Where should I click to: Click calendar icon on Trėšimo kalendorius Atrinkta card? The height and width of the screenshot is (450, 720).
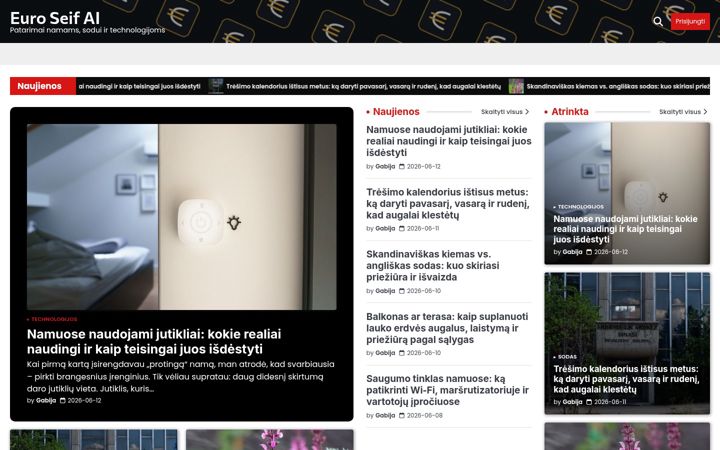[589, 402]
